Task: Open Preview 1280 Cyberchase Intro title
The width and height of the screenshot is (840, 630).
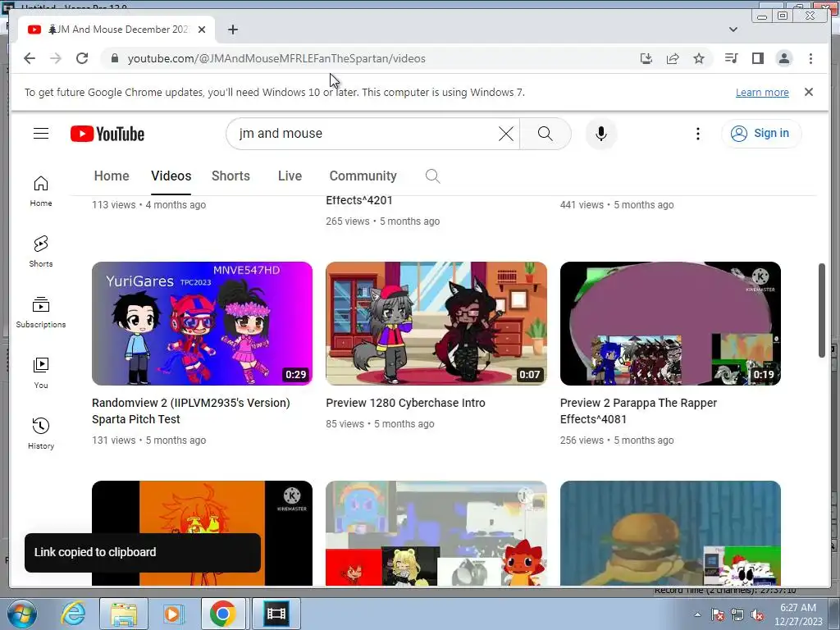Action: pos(405,403)
